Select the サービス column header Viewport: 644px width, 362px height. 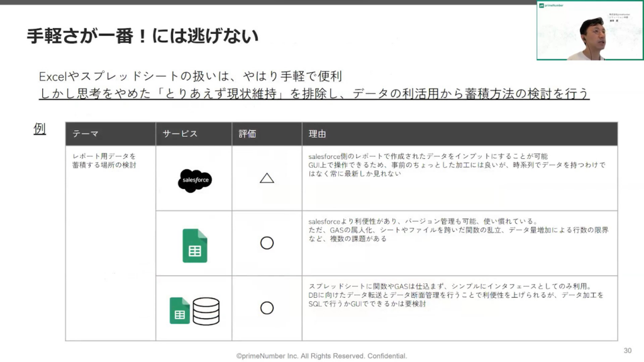pyautogui.click(x=180, y=134)
